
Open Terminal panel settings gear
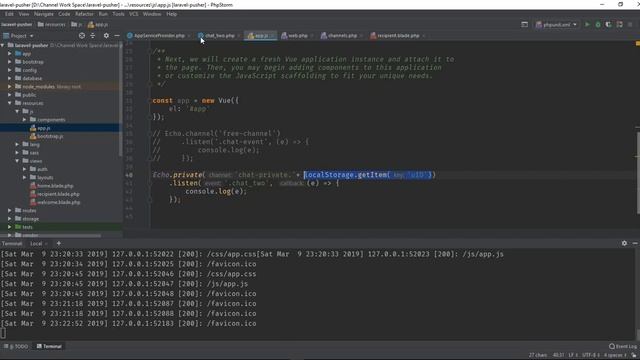pos(624,243)
